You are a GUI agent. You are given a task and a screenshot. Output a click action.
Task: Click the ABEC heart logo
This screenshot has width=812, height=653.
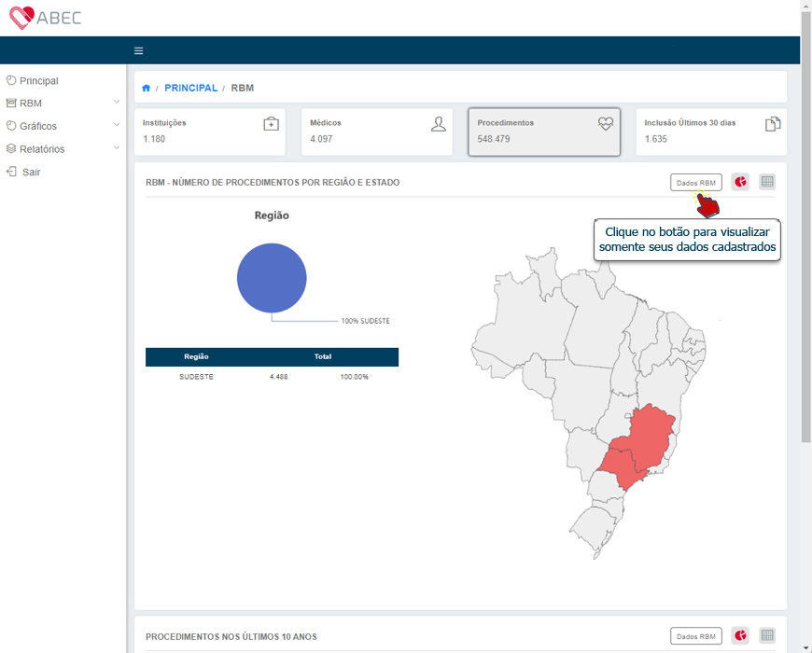point(45,18)
